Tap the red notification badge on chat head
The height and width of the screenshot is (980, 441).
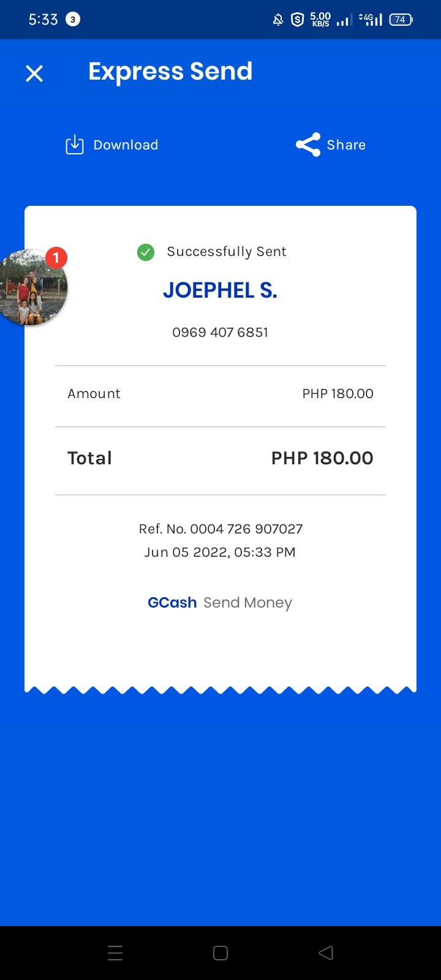56,258
